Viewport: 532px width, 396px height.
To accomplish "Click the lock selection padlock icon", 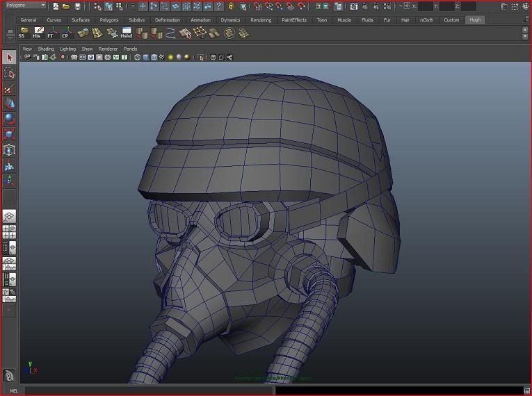I will pyautogui.click(x=231, y=6).
